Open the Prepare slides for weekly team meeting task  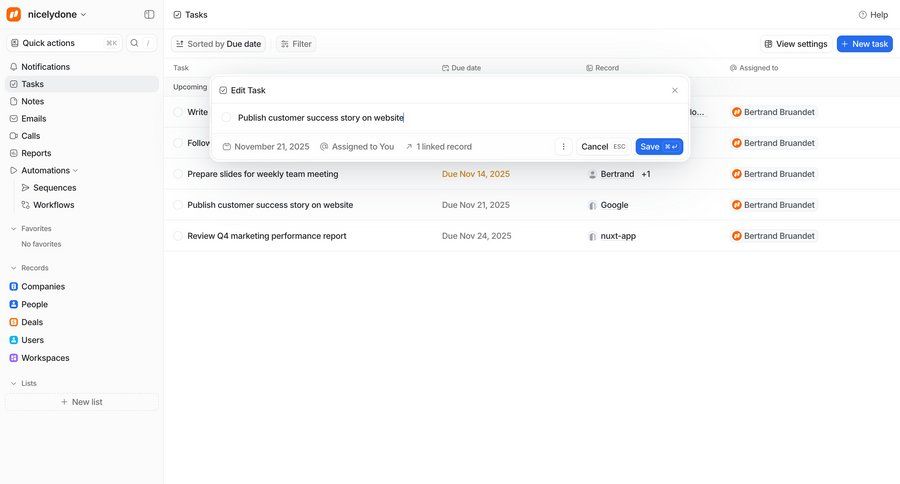(262, 174)
